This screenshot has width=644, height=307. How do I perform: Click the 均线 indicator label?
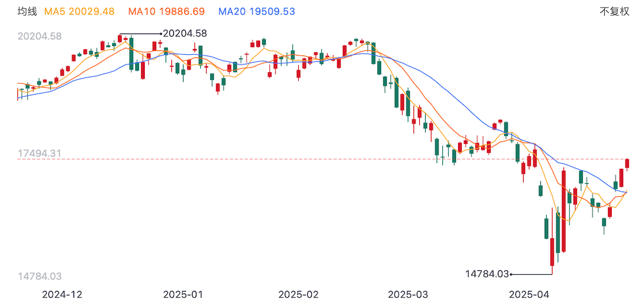pos(26,12)
